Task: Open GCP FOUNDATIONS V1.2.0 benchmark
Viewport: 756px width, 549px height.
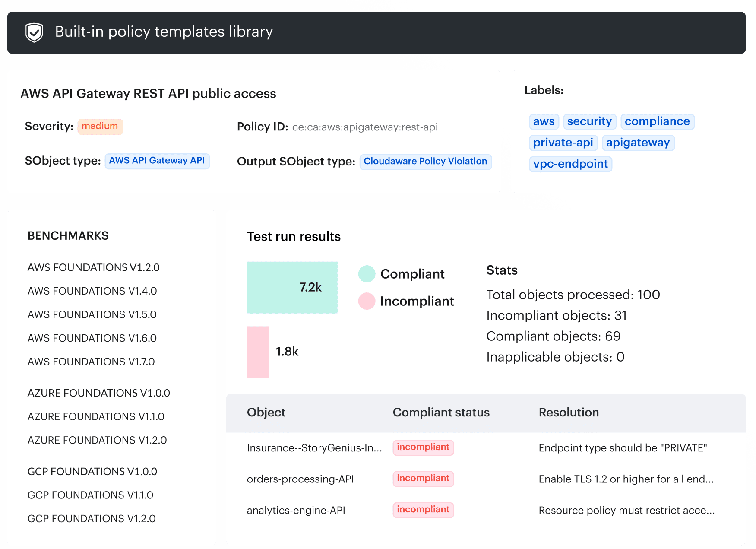Action: (92, 519)
